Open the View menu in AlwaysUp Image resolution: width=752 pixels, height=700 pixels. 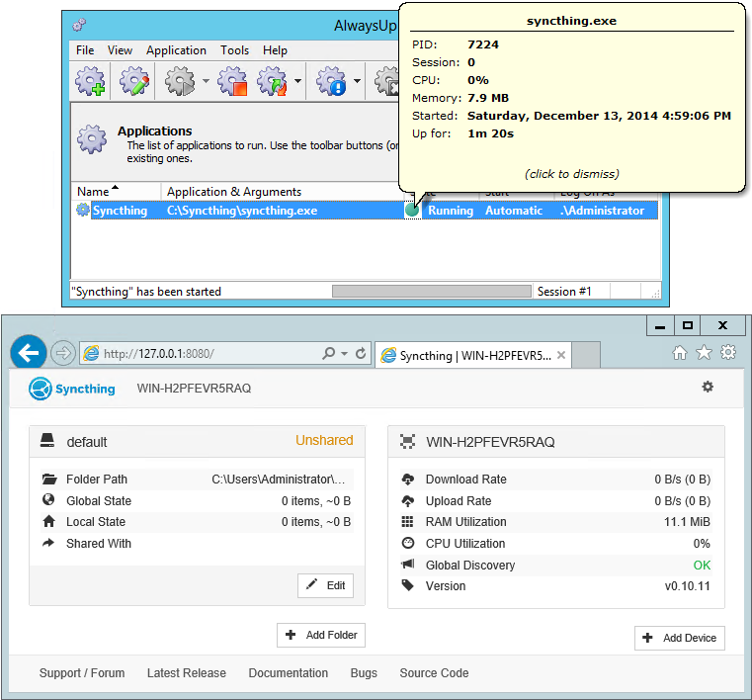point(120,50)
